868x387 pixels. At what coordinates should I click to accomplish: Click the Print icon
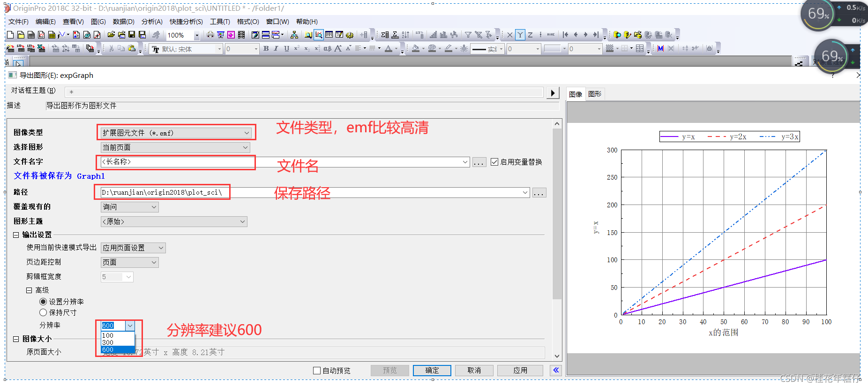click(210, 35)
